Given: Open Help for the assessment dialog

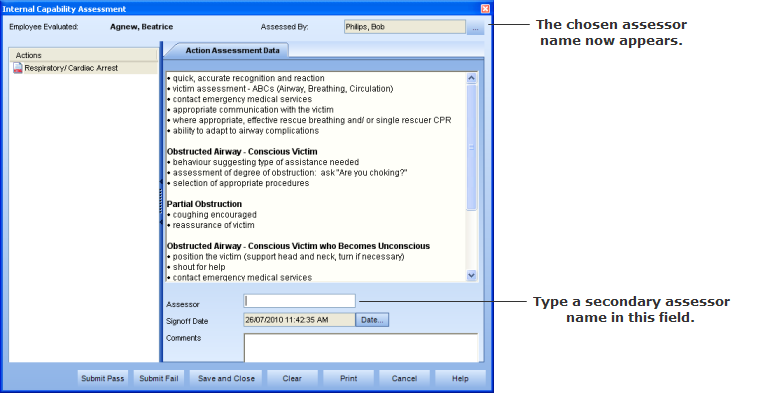Looking at the screenshot, I should [x=460, y=378].
